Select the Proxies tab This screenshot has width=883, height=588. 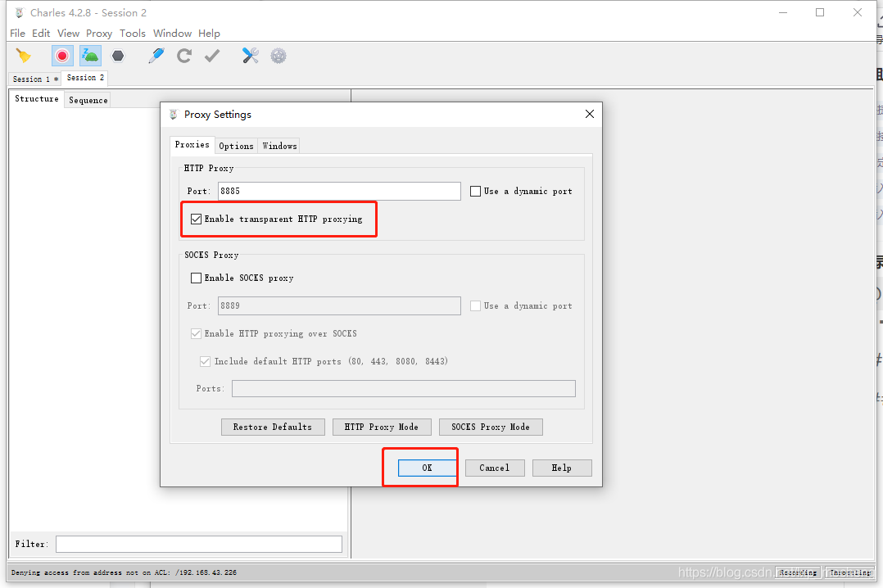tap(192, 145)
